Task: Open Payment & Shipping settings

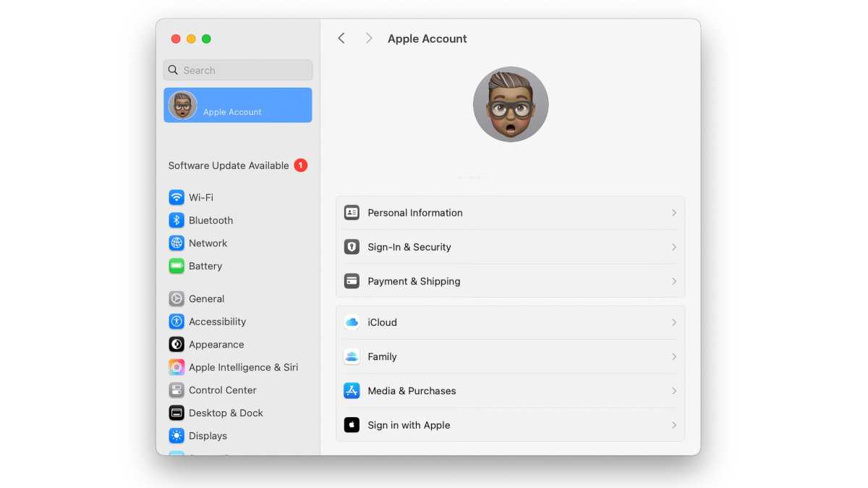Action: [x=414, y=281]
